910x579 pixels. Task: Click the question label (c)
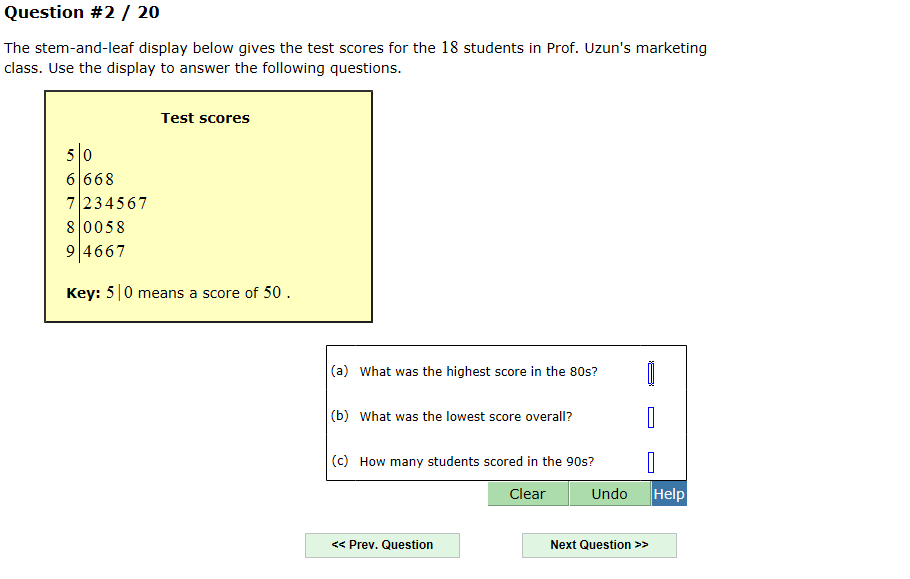pos(339,461)
